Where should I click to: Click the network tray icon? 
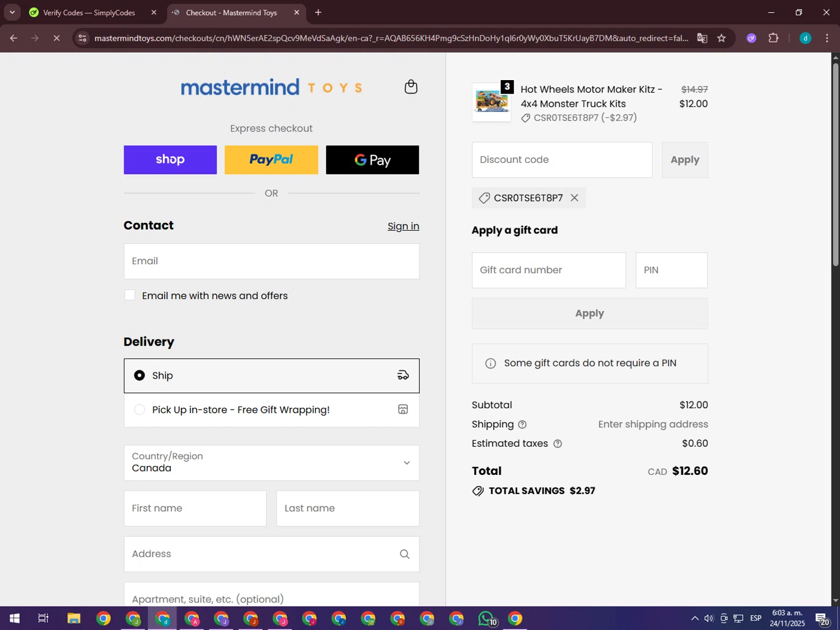[739, 618]
